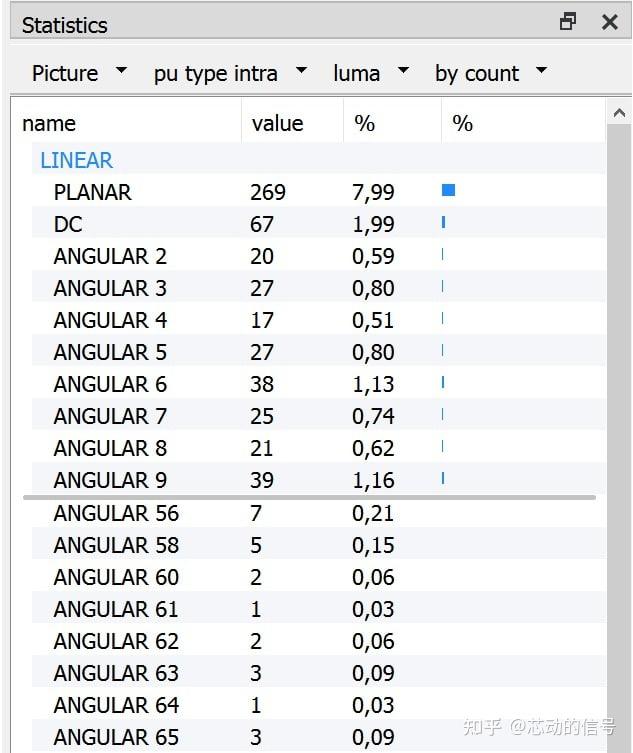This screenshot has width=633, height=753.
Task: Open the pu type intra dropdown
Action: [x=229, y=73]
